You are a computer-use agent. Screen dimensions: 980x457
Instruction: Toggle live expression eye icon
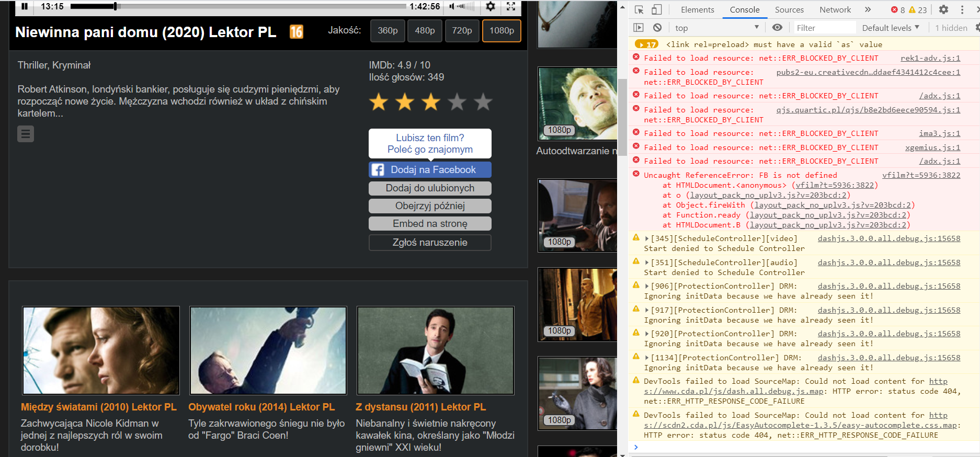pyautogui.click(x=778, y=28)
